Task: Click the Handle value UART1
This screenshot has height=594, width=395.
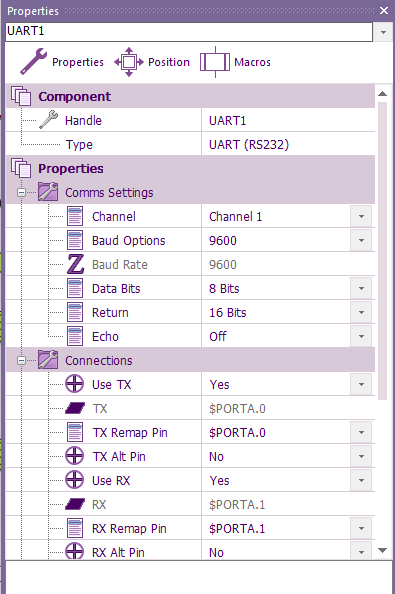Action: click(x=228, y=120)
